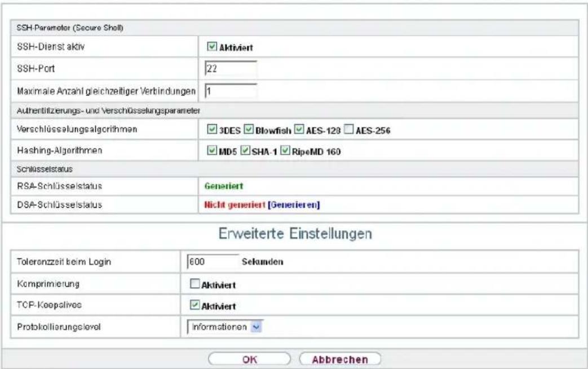588x369 pixels.
Task: Select the green Generiert status text
Action: click(x=223, y=186)
